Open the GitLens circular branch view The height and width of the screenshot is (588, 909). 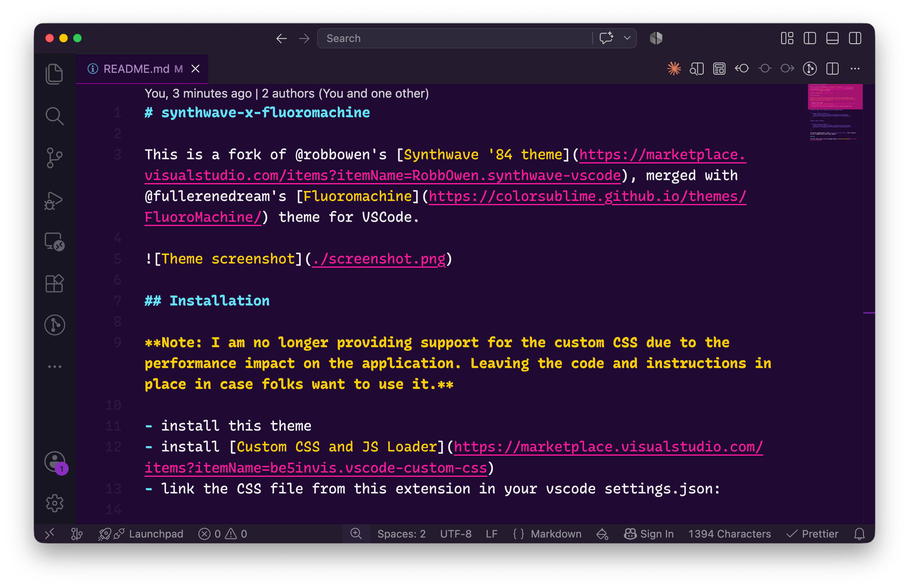[54, 325]
